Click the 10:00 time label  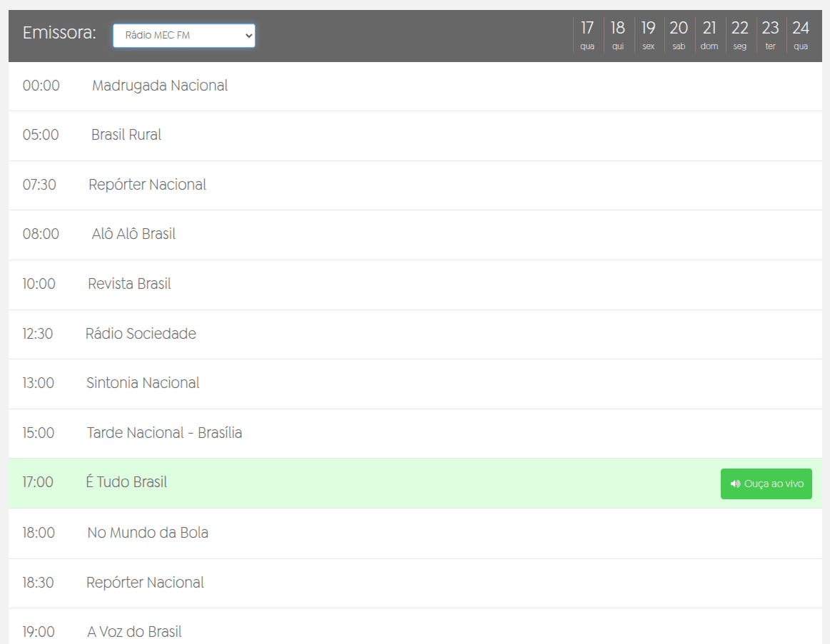pyautogui.click(x=39, y=284)
